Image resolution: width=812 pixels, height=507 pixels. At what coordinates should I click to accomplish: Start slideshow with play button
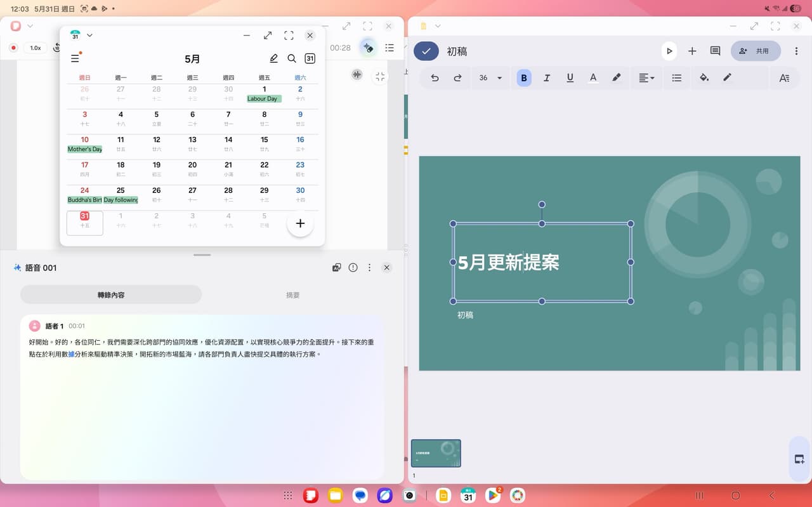click(x=669, y=51)
